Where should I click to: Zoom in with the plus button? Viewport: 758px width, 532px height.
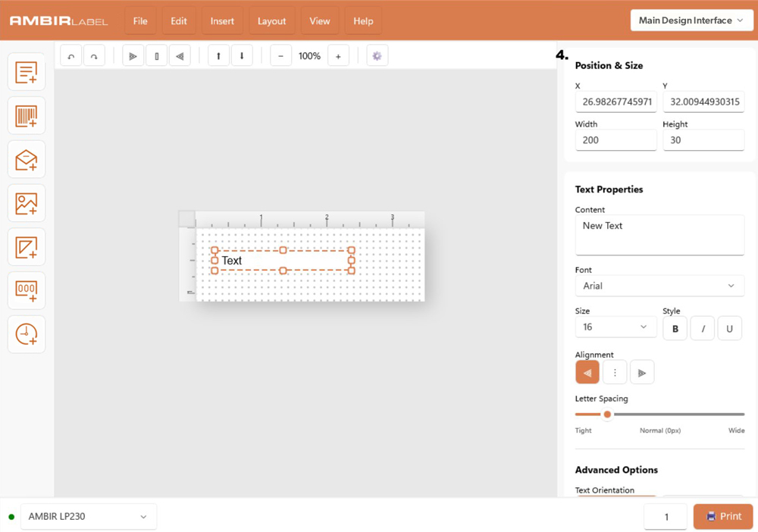[338, 56]
